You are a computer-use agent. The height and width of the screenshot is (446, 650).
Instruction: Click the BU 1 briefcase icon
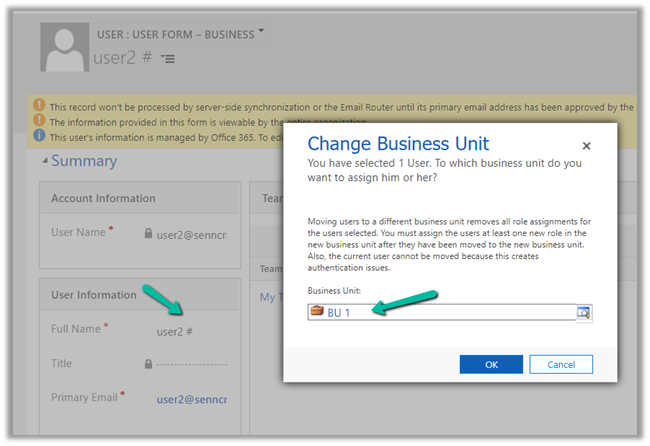[317, 312]
